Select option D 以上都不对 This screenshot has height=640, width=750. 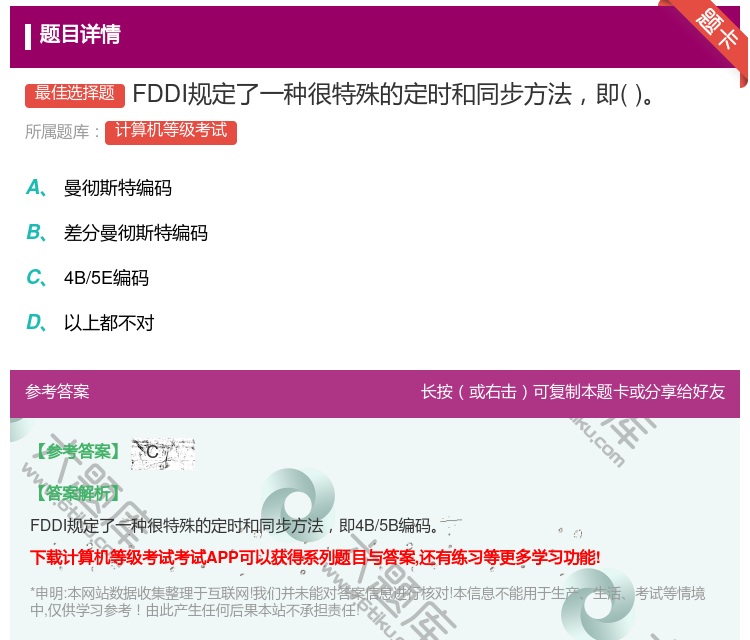(90, 323)
